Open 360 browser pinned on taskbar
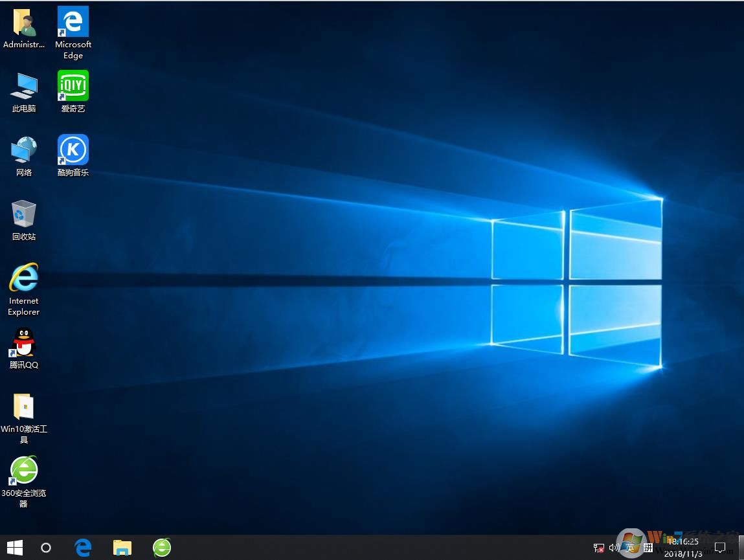The height and width of the screenshot is (560, 744). [x=162, y=548]
